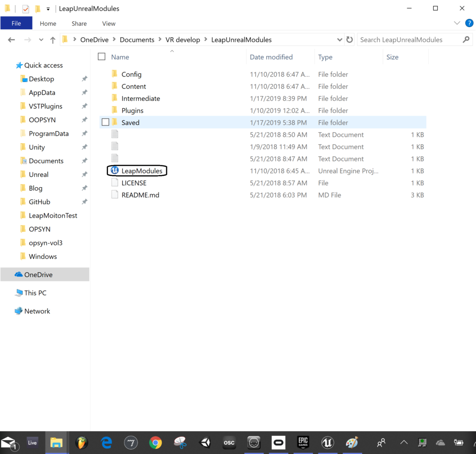Image resolution: width=476 pixels, height=454 pixels.
Task: Open Unreal Engine from the taskbar
Action: (327, 442)
